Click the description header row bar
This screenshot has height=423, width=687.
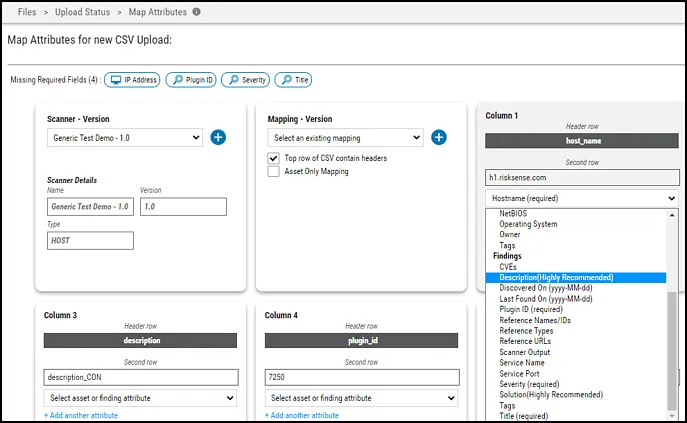pyautogui.click(x=140, y=341)
